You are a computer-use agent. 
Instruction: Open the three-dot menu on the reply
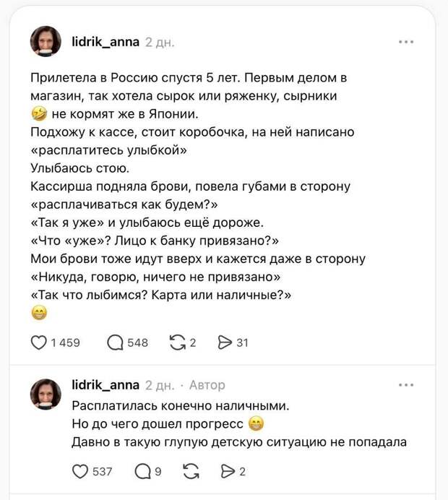tap(406, 385)
